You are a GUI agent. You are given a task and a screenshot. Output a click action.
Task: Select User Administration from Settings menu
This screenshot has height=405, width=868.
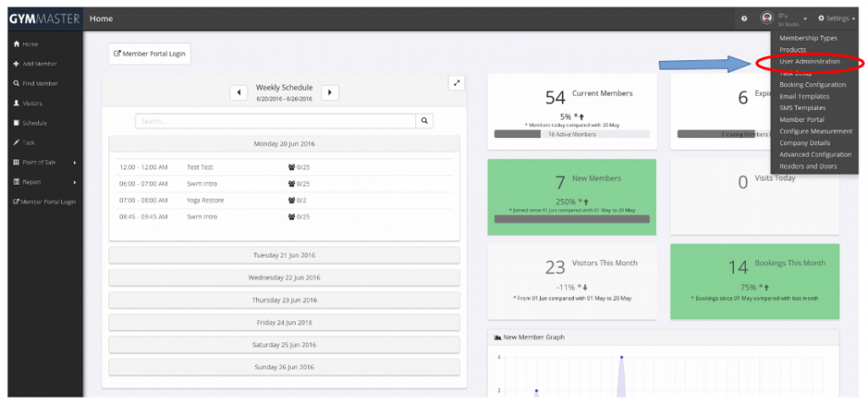[810, 62]
